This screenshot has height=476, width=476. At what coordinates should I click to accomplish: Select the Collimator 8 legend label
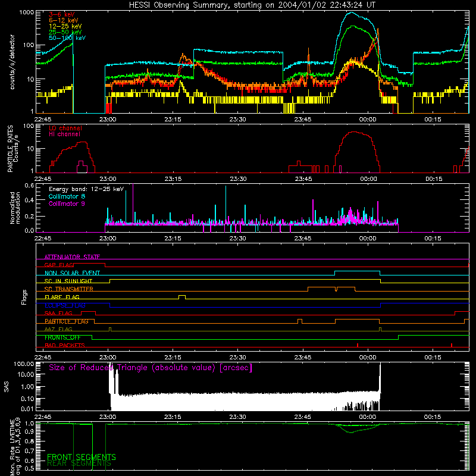click(x=67, y=196)
